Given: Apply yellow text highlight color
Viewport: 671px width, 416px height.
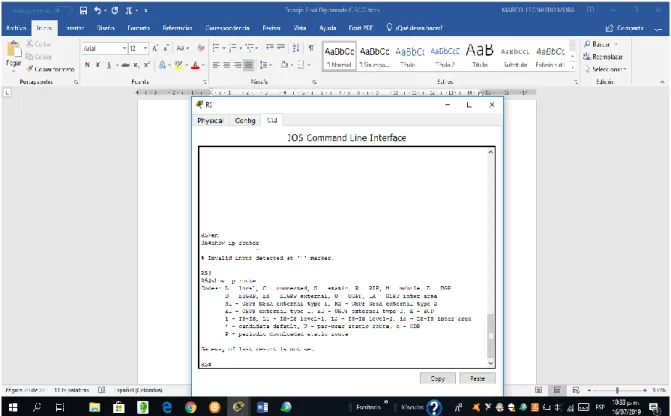Looking at the screenshot, I should point(178,65).
